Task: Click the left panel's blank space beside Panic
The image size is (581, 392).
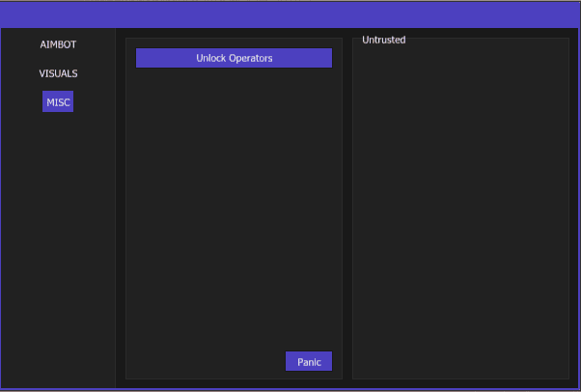Action: point(203,361)
